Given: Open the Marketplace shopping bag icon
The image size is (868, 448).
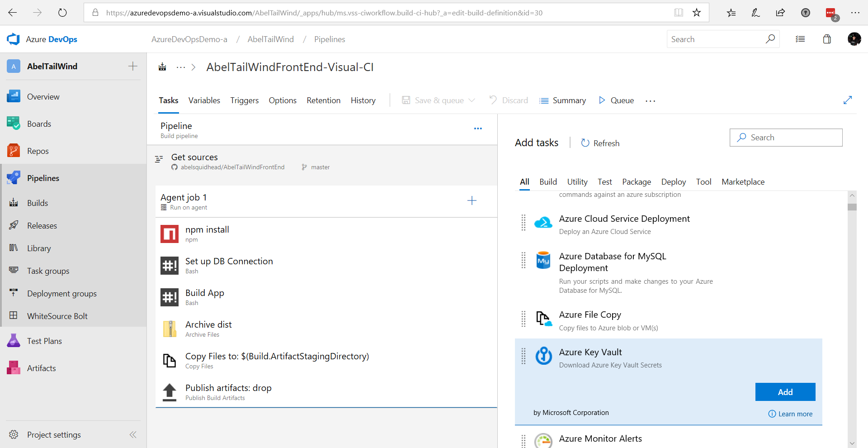Looking at the screenshot, I should click(827, 39).
